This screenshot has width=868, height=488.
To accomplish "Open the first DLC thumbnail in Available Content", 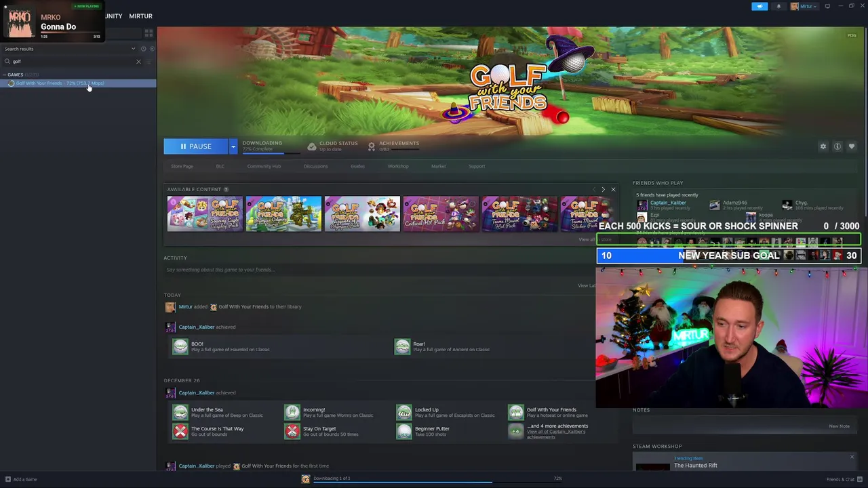I will point(205,213).
